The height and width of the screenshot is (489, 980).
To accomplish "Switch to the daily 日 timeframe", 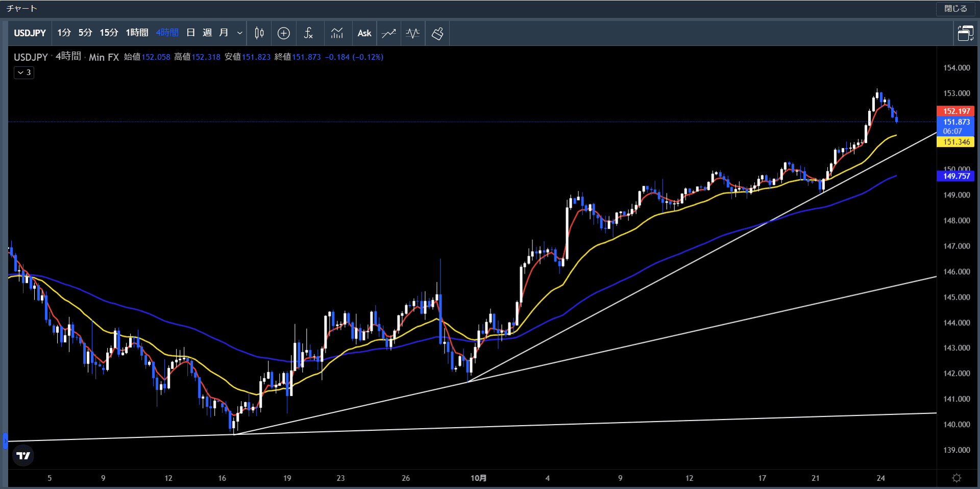I will click(x=191, y=33).
